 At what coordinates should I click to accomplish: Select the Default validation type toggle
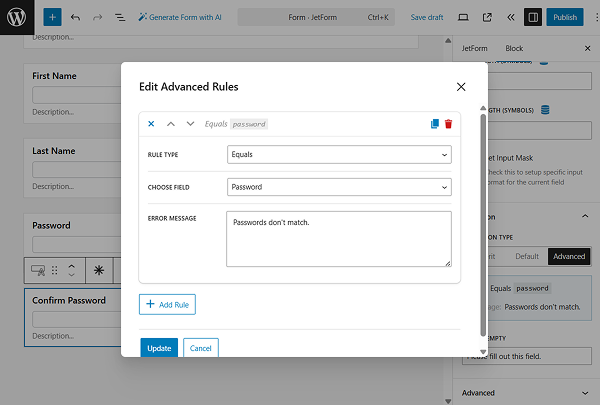527,256
